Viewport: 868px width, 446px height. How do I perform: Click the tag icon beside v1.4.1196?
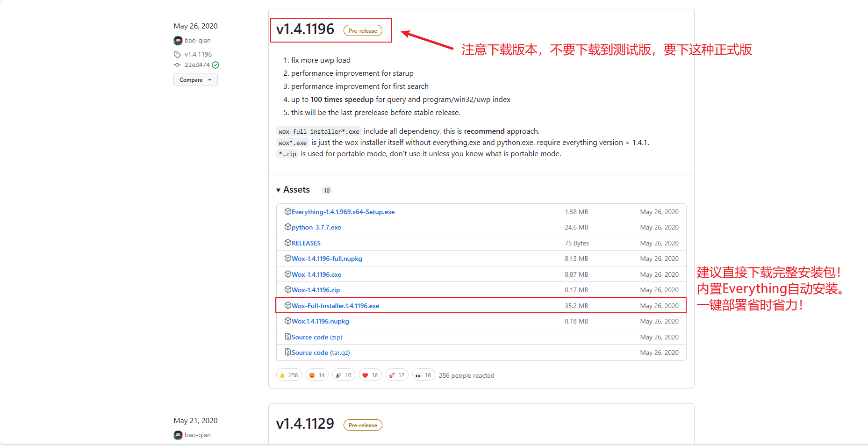[x=177, y=55]
